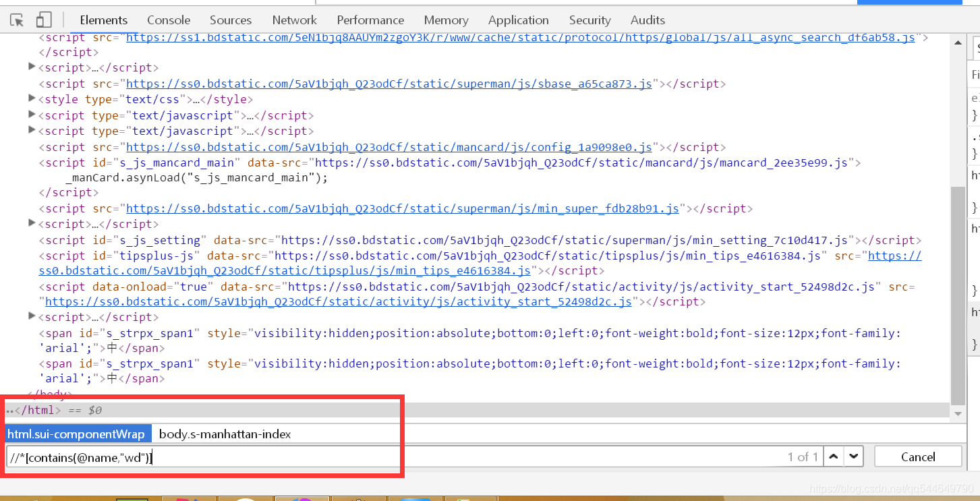
Task: Switch to the Performance tab
Action: (370, 20)
